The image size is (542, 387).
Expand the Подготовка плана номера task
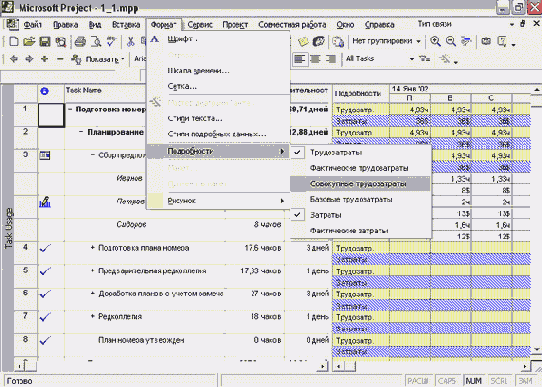[93, 248]
